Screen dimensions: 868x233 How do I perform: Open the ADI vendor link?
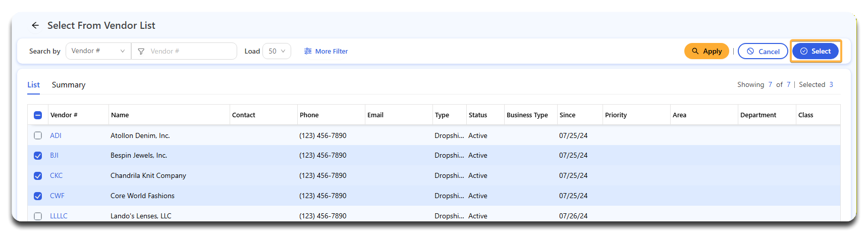coord(56,135)
